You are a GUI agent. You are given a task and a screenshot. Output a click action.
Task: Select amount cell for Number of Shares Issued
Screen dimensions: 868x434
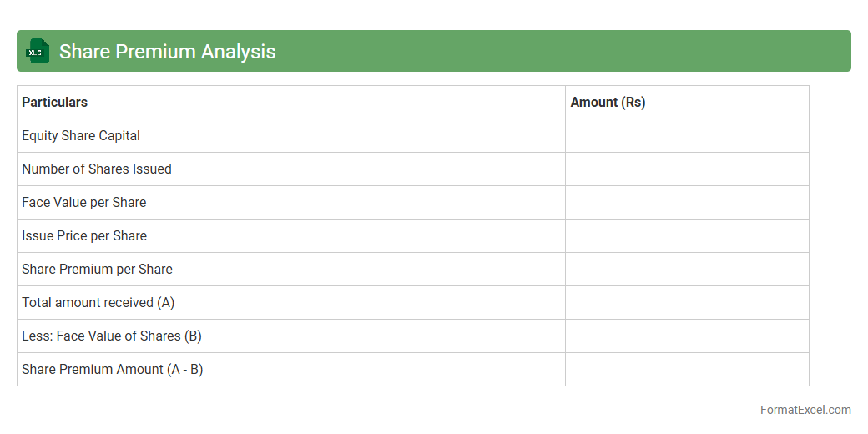(x=687, y=169)
